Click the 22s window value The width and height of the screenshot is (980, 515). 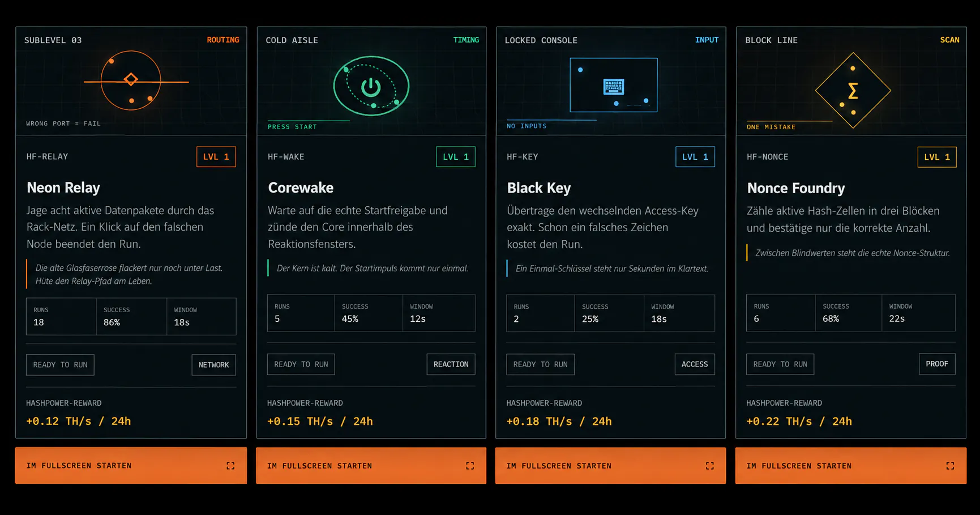(x=897, y=319)
